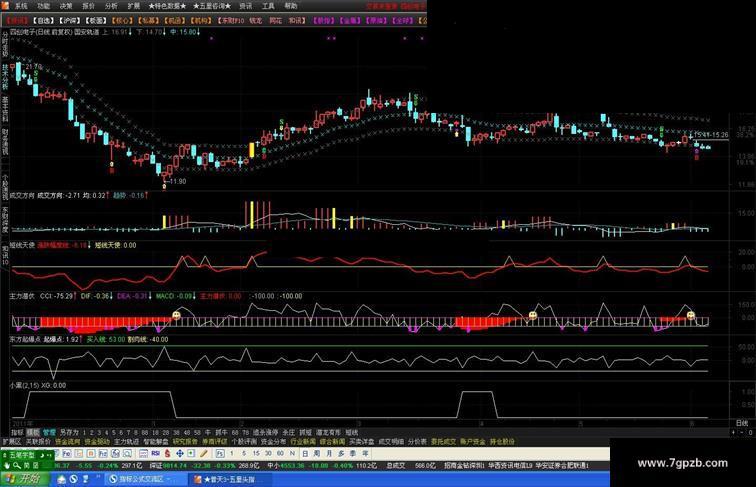Click the orange R square toolbar icon
This screenshot has height=487, width=756.
coord(91,453)
